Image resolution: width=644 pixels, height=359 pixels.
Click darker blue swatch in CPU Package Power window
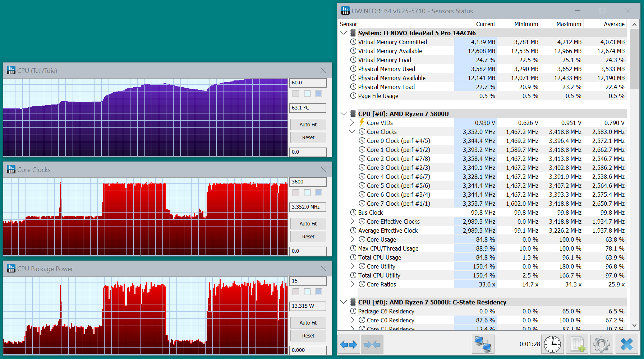point(319,292)
